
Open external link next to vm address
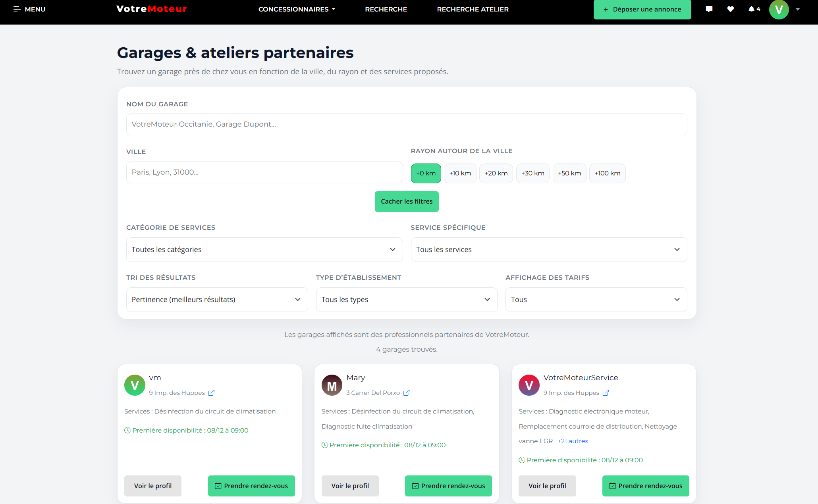point(211,392)
